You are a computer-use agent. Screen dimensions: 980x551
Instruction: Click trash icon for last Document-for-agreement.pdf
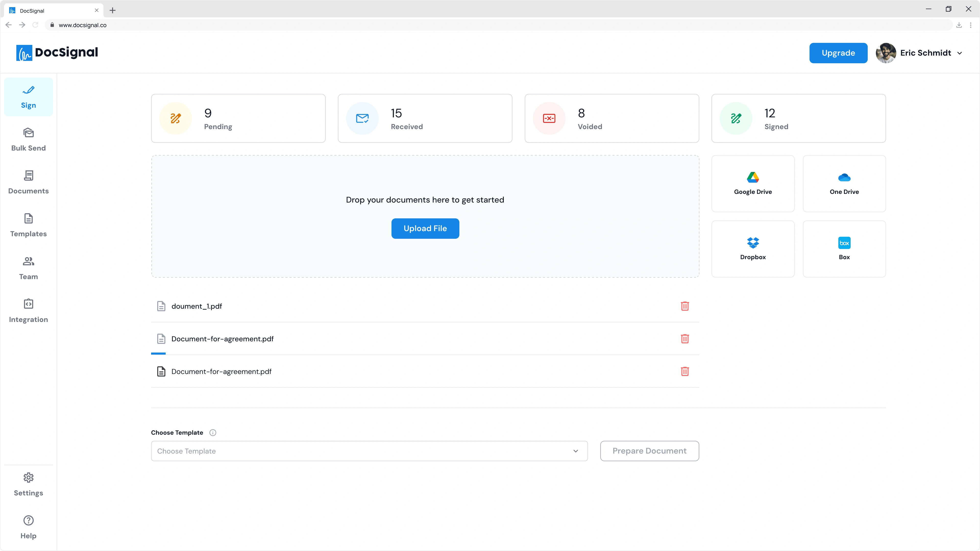tap(684, 371)
